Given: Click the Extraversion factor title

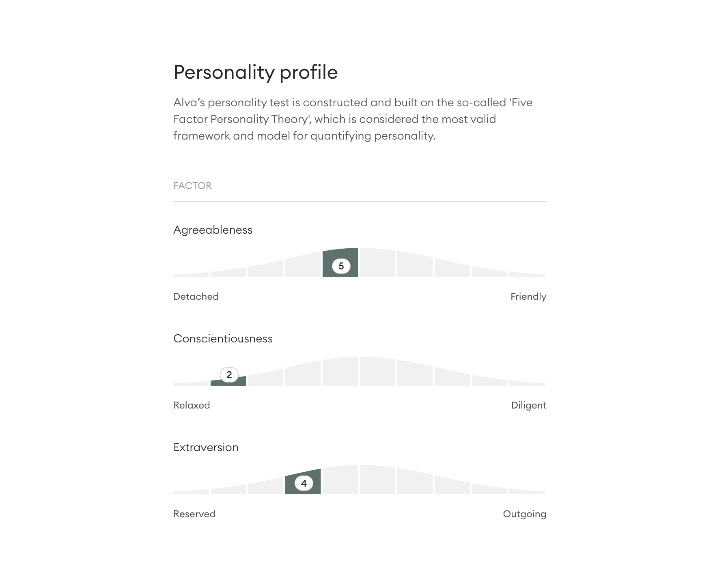Looking at the screenshot, I should coord(206,447).
